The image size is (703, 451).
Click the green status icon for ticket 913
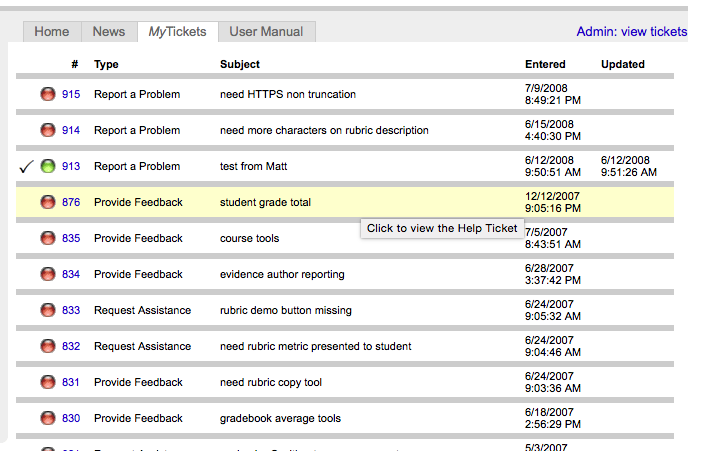47,166
